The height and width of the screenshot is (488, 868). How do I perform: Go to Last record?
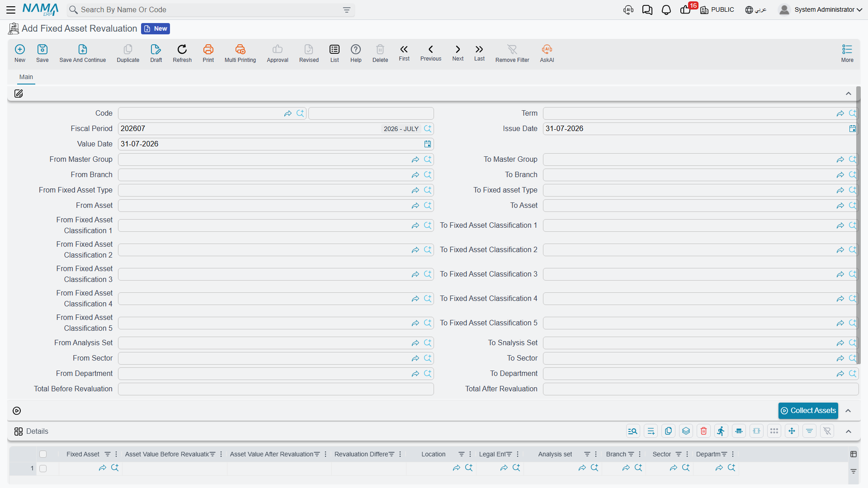479,53
